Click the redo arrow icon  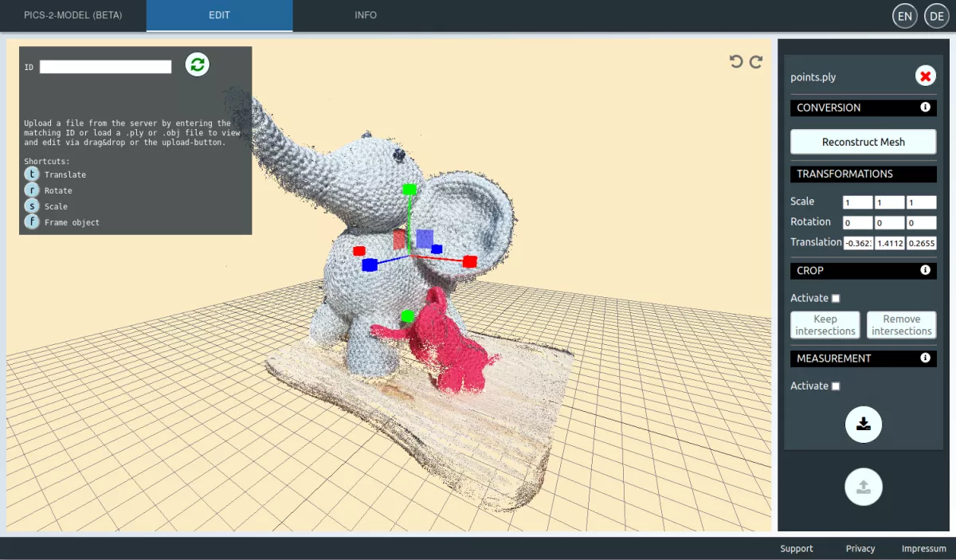click(x=756, y=62)
